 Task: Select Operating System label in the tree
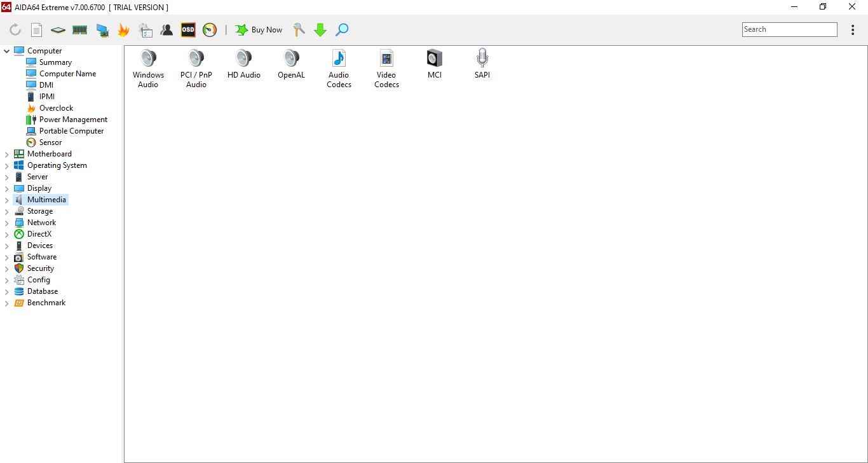click(57, 165)
